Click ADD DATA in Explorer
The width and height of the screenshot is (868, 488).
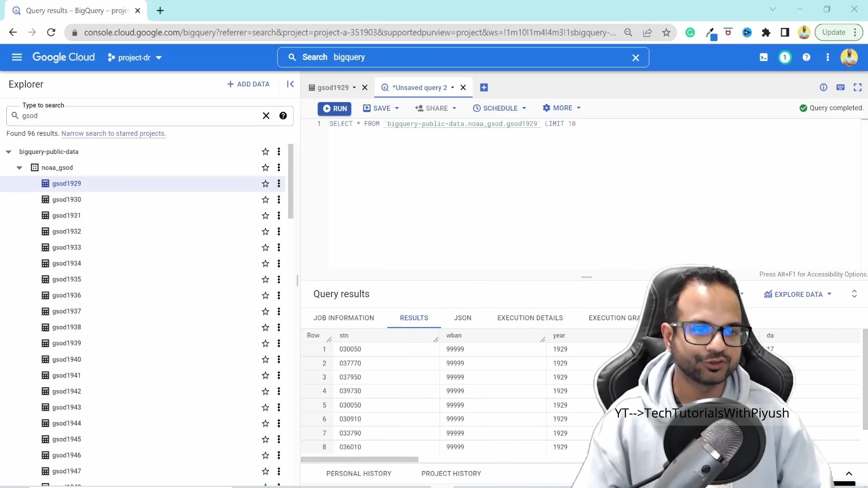tap(248, 84)
